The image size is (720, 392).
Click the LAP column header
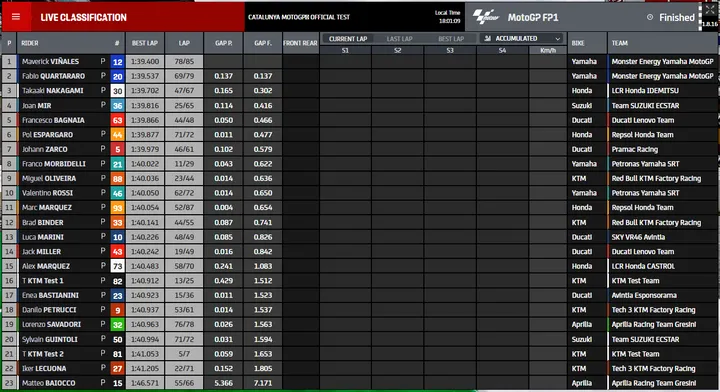[184, 43]
